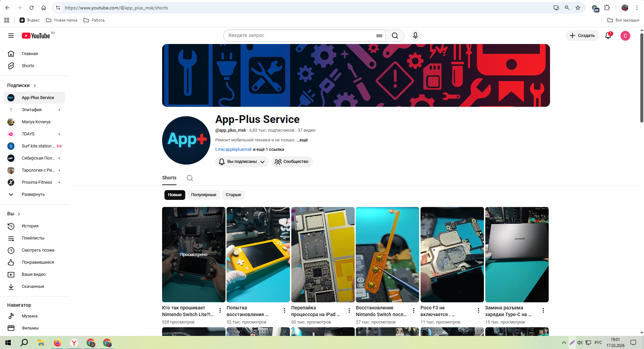Open 'История' in the sidebar

(x=35, y=226)
